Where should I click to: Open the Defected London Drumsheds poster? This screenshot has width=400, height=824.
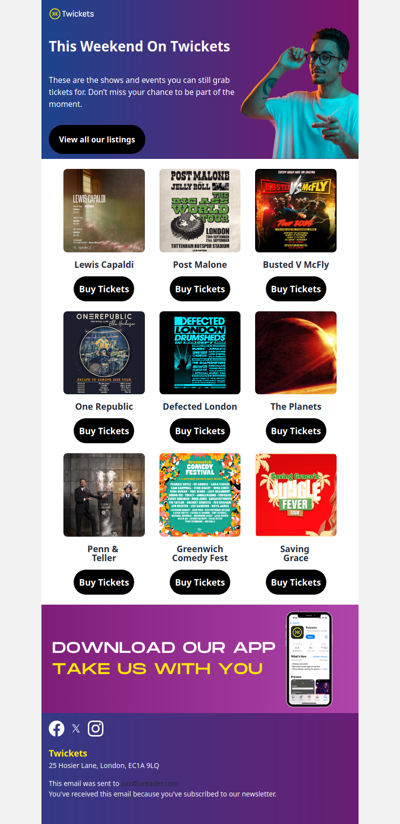pyautogui.click(x=200, y=353)
